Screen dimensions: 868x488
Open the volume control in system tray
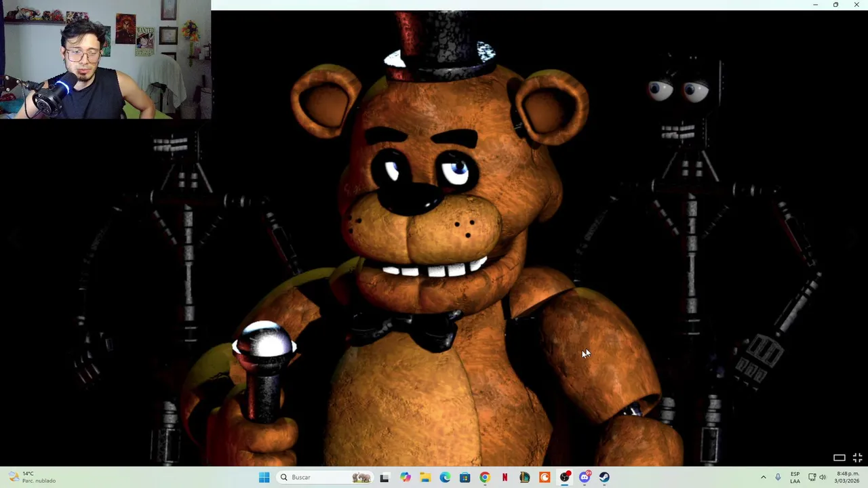point(823,477)
